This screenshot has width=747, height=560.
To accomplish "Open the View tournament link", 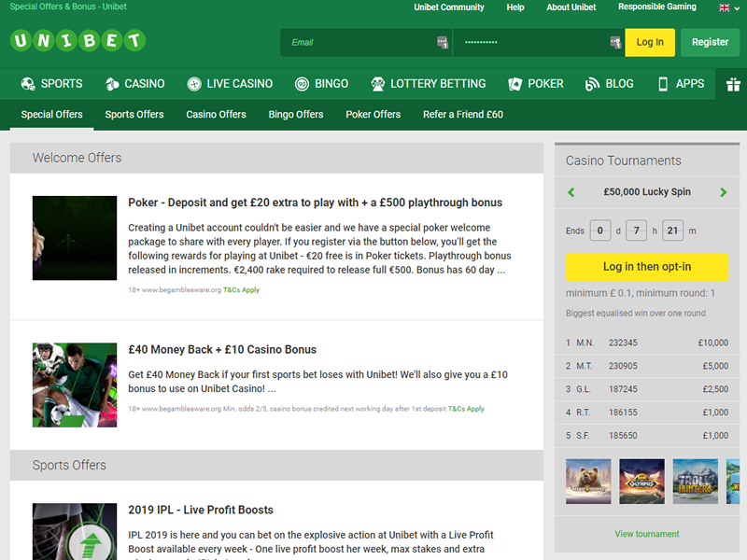I will coord(647,534).
